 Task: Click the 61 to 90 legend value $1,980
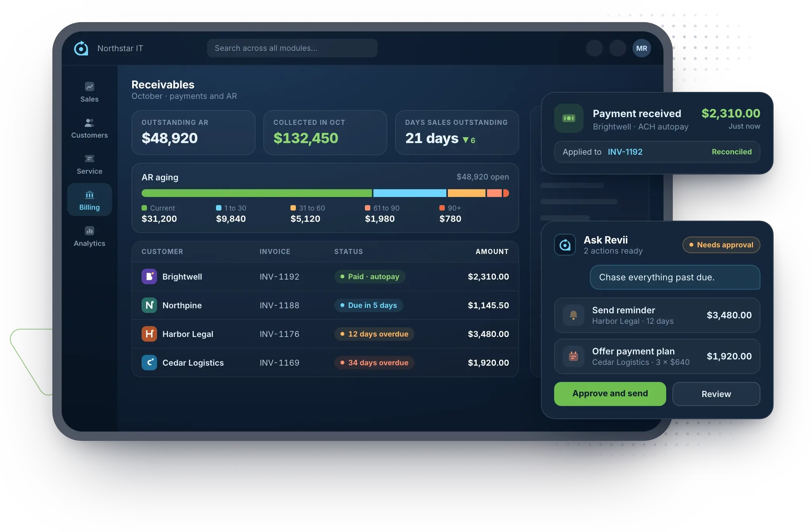[380, 219]
